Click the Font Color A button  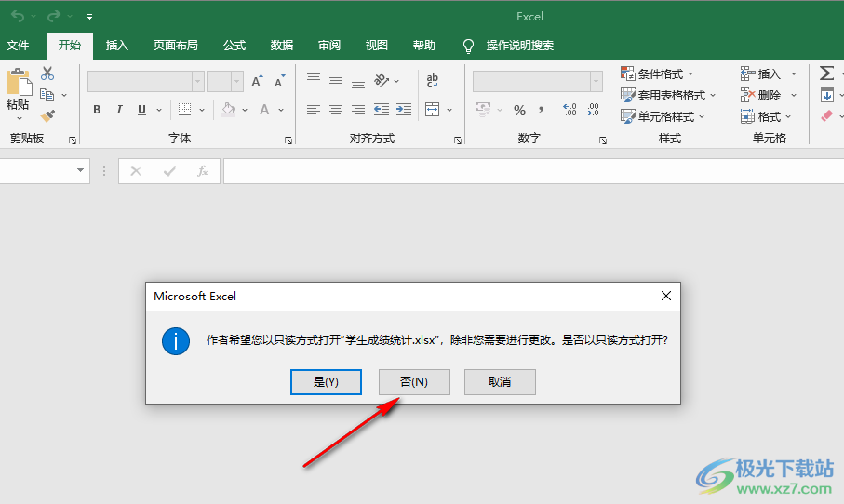(x=264, y=110)
